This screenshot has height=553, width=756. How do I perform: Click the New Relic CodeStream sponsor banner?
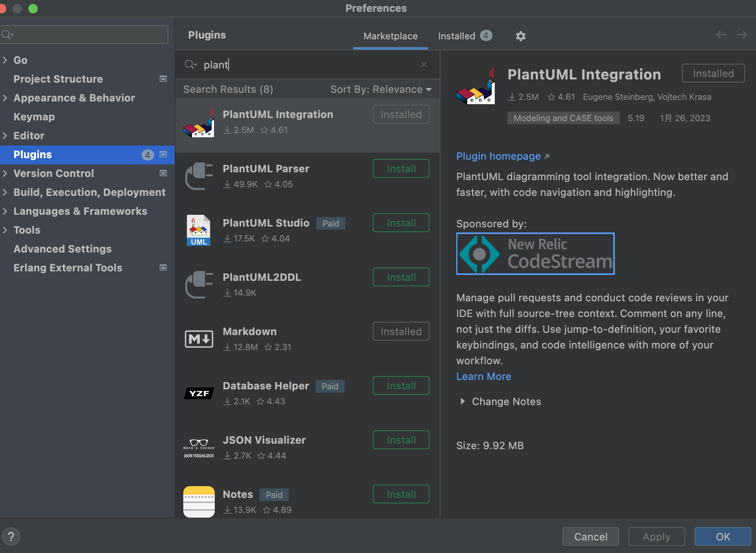tap(535, 254)
